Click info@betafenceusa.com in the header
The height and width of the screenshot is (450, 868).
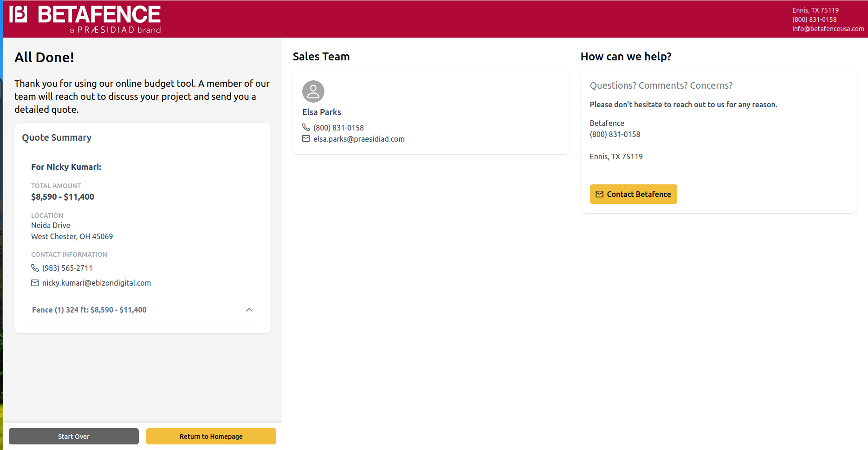point(828,29)
